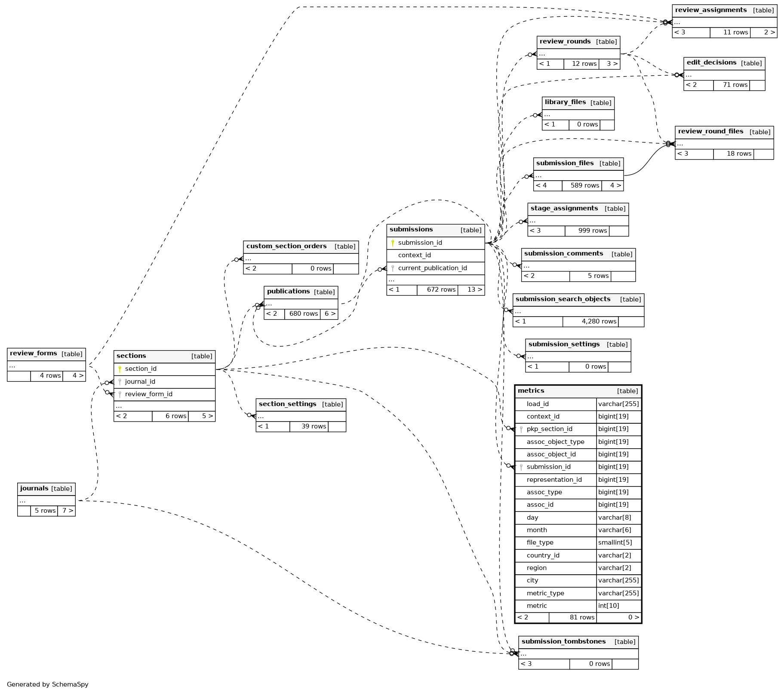Click the Generated by SchemaSpy text
Viewport: 784px width, 693px height.
(48, 684)
